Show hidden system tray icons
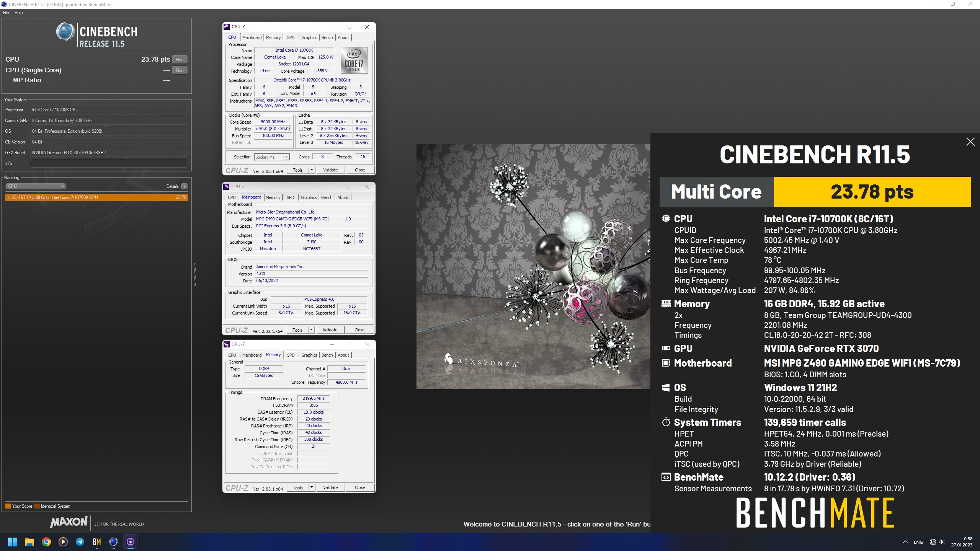Screen dimensions: 980x551 pyautogui.click(x=905, y=542)
